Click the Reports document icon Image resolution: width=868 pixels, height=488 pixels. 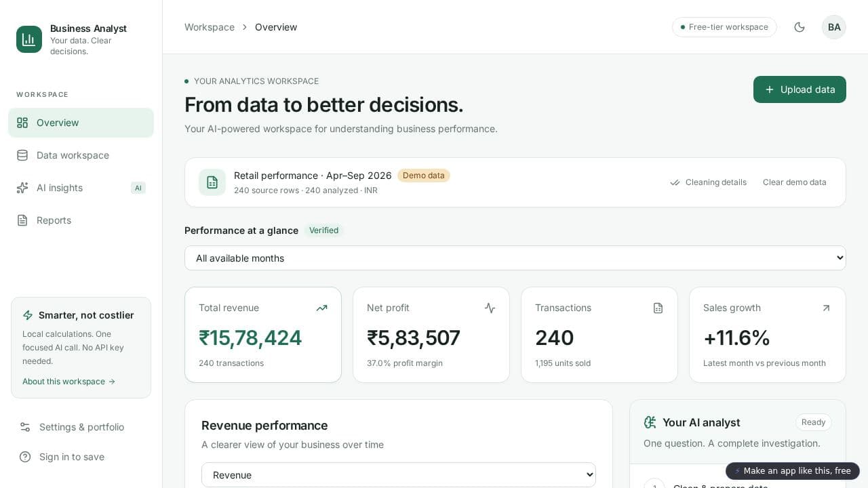point(22,220)
